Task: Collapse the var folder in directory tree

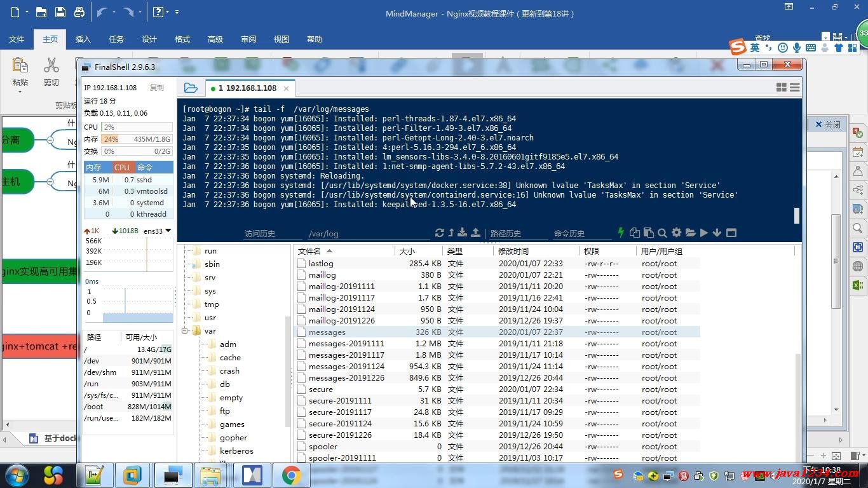Action: pos(185,331)
